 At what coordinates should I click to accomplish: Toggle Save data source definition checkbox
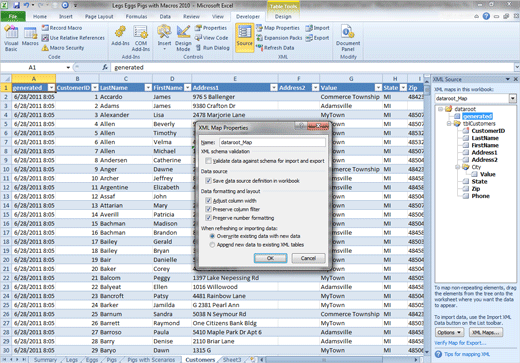208,181
